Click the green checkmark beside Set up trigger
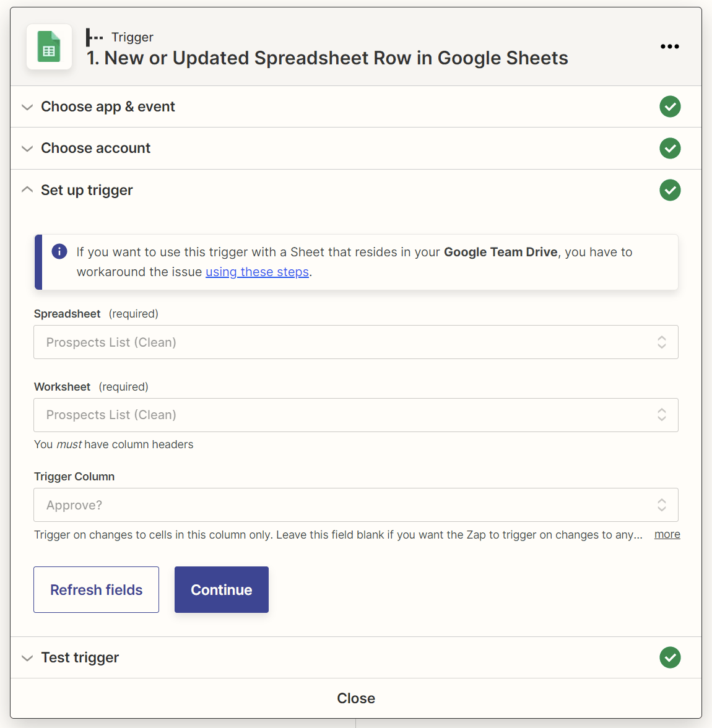 pyautogui.click(x=670, y=190)
